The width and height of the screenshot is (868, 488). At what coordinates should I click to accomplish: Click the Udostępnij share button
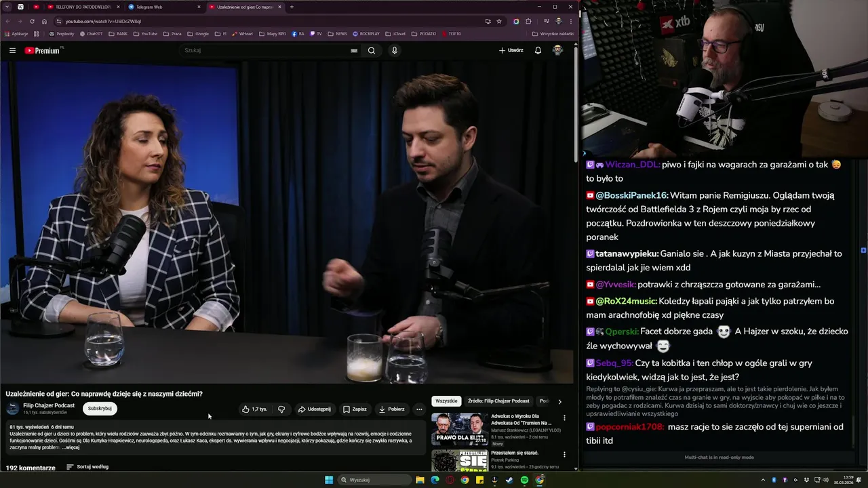[x=315, y=409]
